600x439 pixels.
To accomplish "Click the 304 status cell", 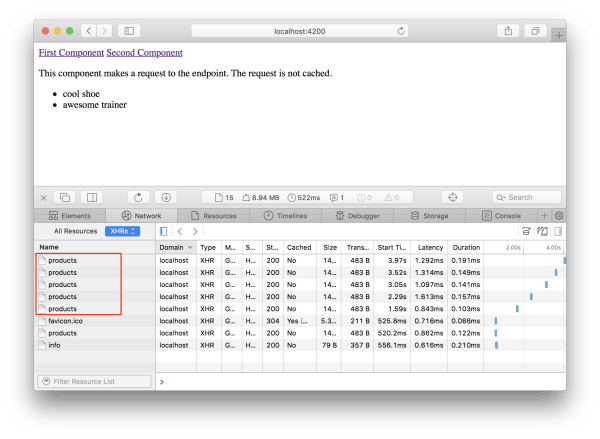I will click(273, 321).
